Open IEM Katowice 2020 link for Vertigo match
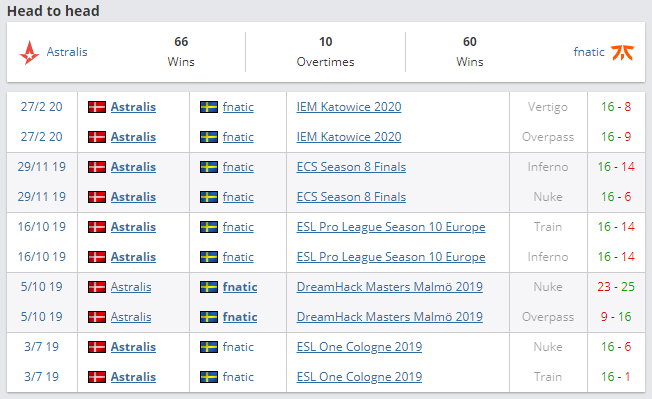Screen dimensions: 652x399 coord(349,107)
